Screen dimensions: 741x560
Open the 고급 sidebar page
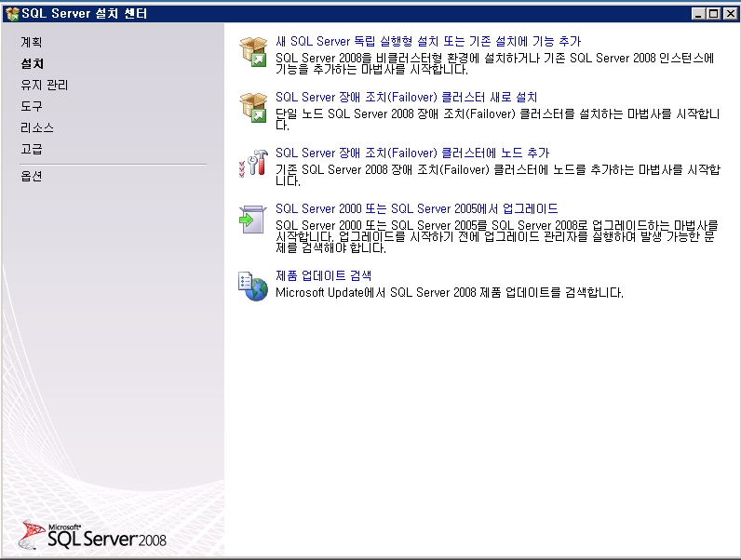coord(32,149)
